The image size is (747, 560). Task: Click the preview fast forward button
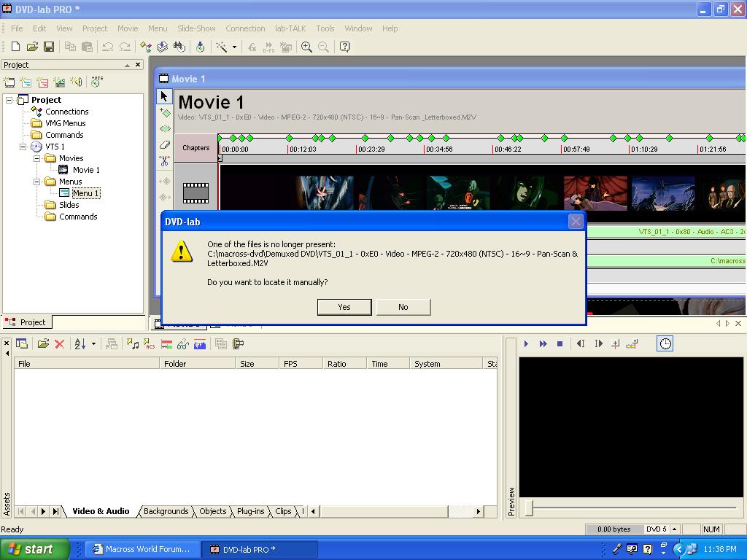pos(543,344)
